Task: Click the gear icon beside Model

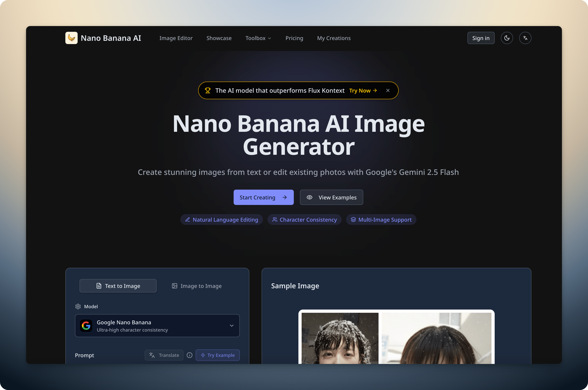Action: coord(78,306)
